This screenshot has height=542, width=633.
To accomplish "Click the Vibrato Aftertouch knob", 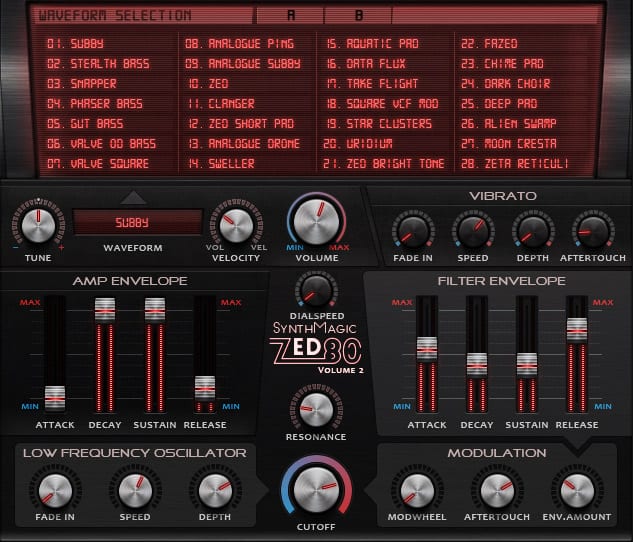I will click(593, 232).
